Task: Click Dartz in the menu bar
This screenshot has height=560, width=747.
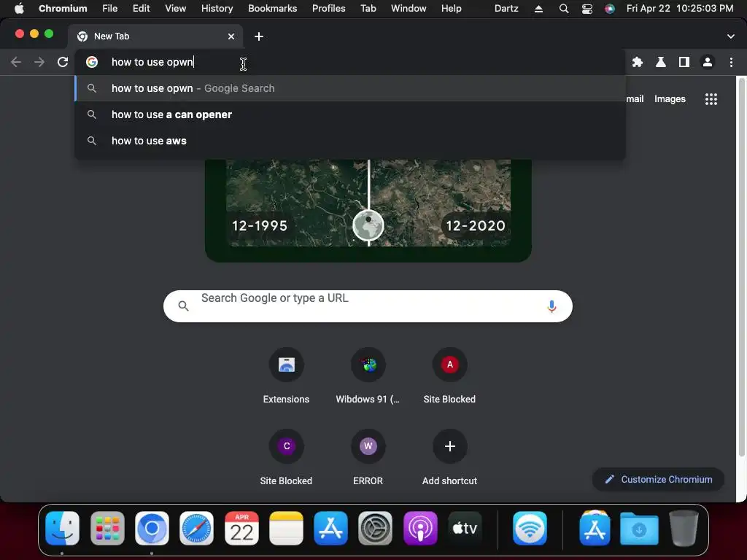Action: 506,8
